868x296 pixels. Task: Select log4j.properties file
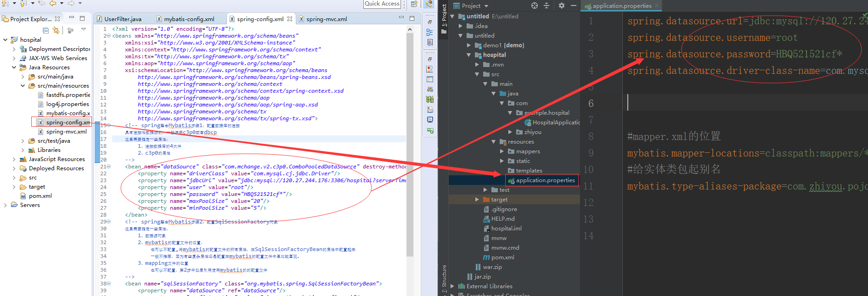click(63, 104)
